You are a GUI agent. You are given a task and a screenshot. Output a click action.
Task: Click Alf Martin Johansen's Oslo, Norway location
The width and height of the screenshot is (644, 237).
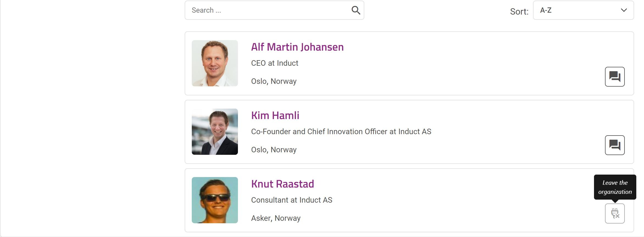click(274, 81)
